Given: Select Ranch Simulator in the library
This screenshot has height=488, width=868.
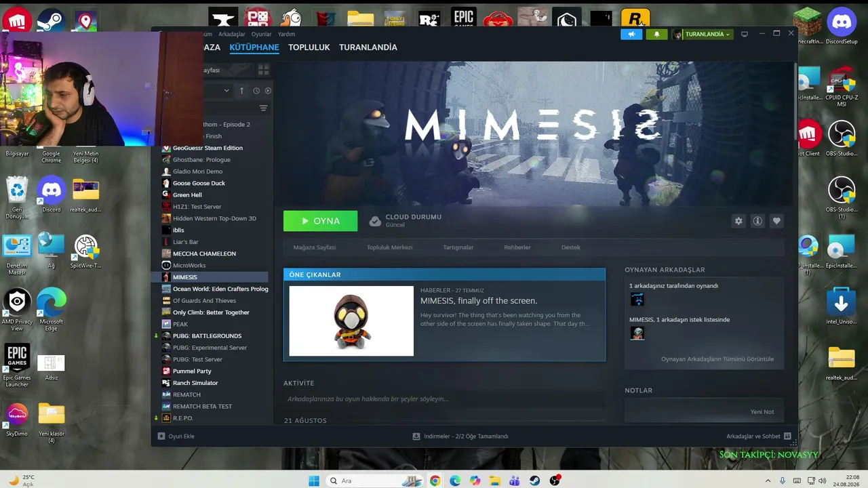Looking at the screenshot, I should [195, 383].
